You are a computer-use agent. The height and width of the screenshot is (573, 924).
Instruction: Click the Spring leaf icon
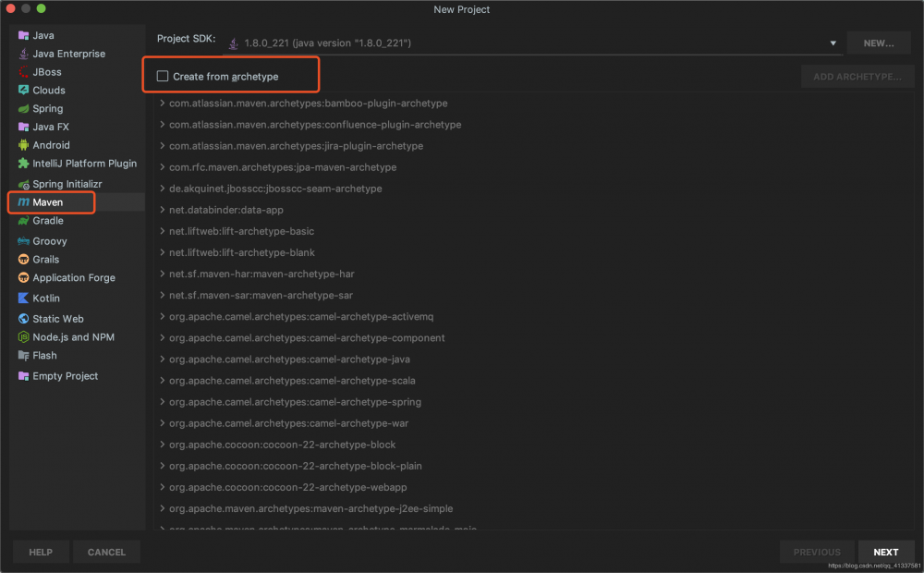pos(24,109)
